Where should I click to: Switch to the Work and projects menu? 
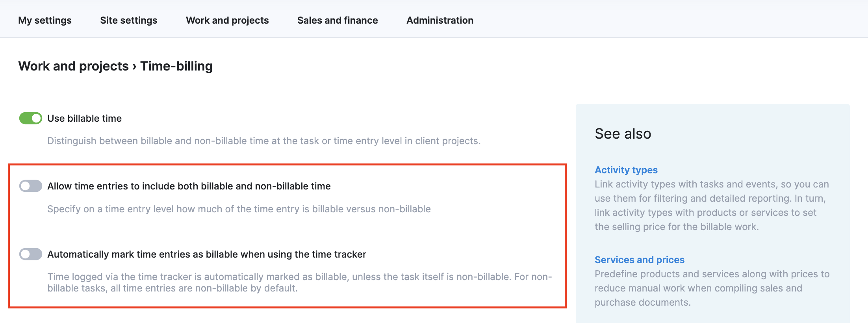tap(227, 20)
